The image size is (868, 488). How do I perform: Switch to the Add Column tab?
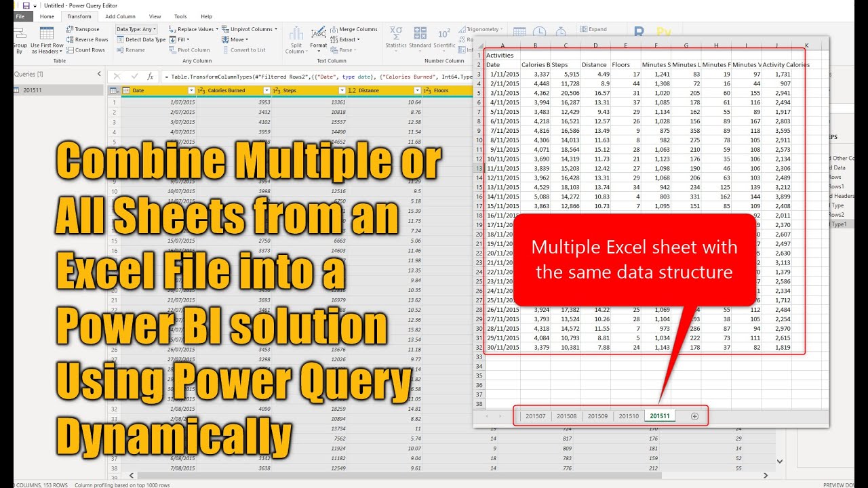pyautogui.click(x=120, y=16)
